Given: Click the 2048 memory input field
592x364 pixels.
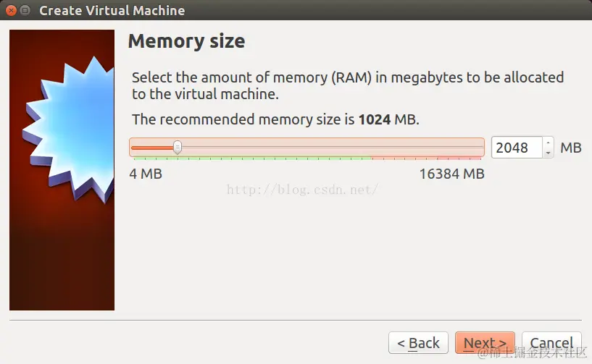Looking at the screenshot, I should [x=516, y=148].
